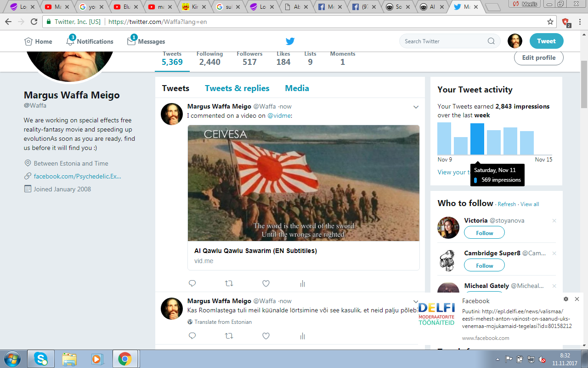The width and height of the screenshot is (588, 368).
Task: Click the Al Qawlu Qawlu Sawarim card title
Action: (x=255, y=251)
